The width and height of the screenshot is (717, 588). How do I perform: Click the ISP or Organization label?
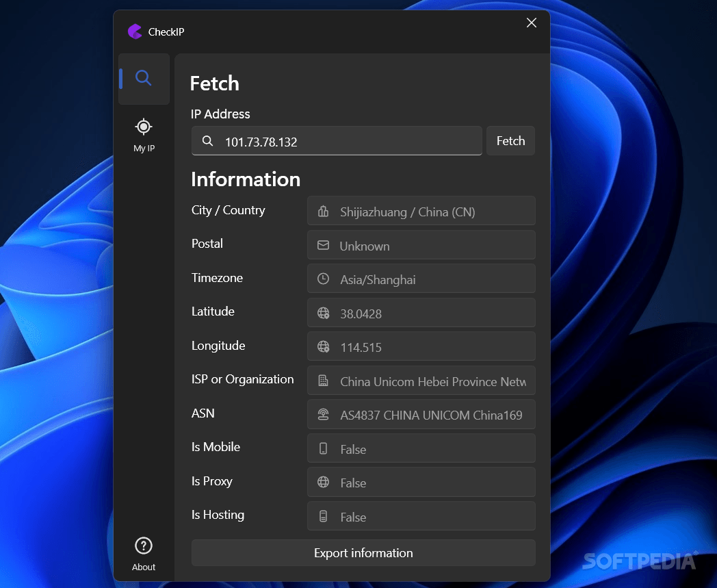pyautogui.click(x=242, y=379)
